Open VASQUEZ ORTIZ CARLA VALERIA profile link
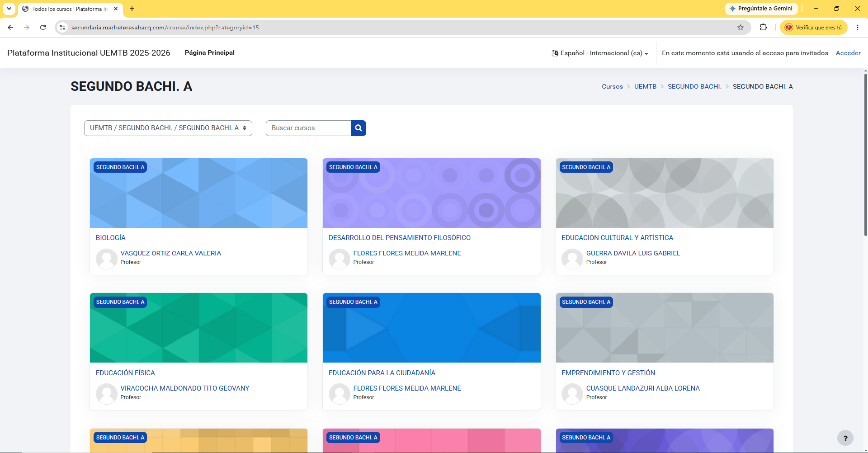The width and height of the screenshot is (868, 453). 171,253
